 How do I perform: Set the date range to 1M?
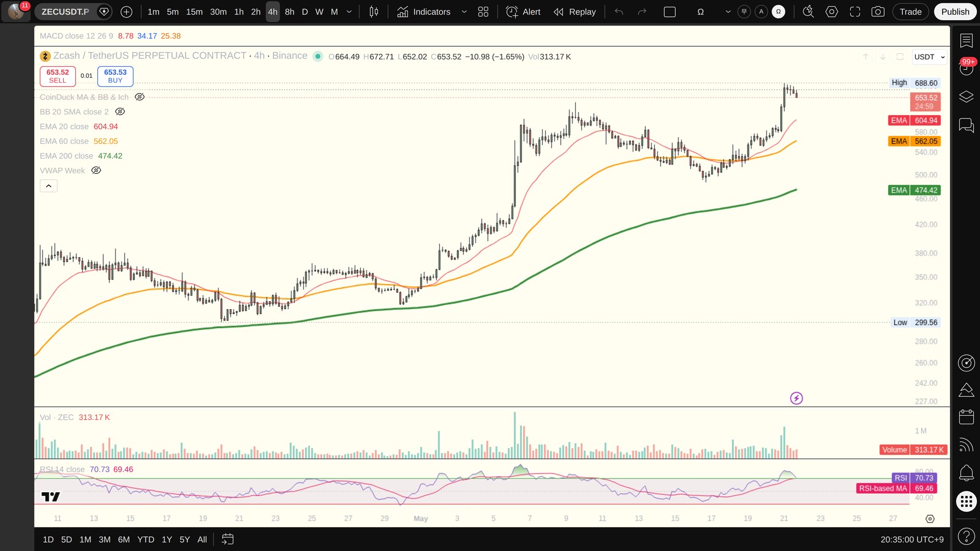click(x=85, y=539)
